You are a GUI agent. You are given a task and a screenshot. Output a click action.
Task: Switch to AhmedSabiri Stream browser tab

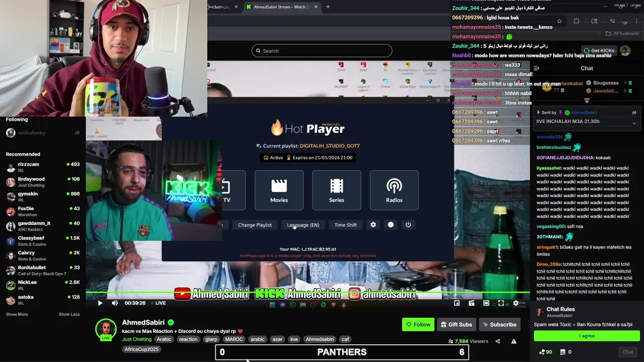pyautogui.click(x=282, y=7)
